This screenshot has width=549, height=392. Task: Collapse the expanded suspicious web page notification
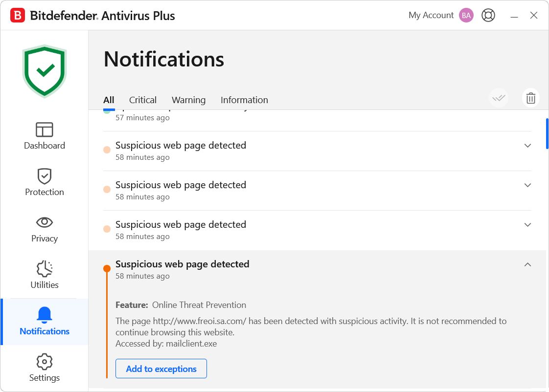(x=527, y=264)
